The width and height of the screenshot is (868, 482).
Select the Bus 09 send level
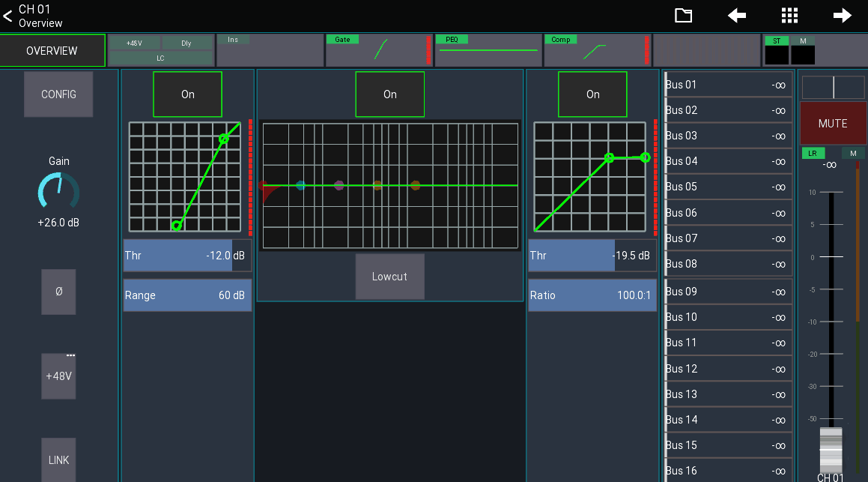click(728, 292)
